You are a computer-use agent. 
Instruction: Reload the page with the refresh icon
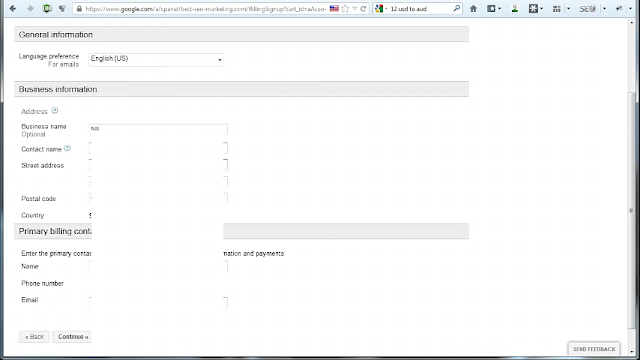pyautogui.click(x=363, y=9)
